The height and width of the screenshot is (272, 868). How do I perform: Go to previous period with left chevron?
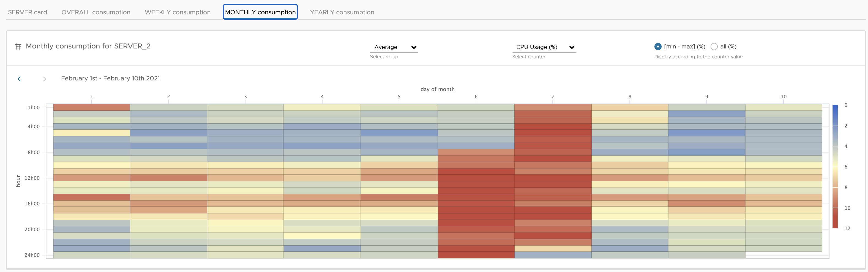coord(19,79)
